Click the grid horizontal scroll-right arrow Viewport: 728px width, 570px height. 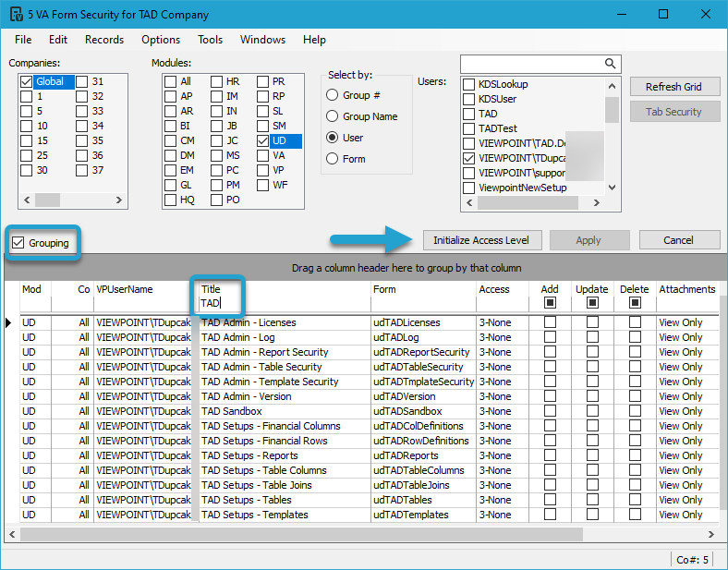(x=710, y=534)
